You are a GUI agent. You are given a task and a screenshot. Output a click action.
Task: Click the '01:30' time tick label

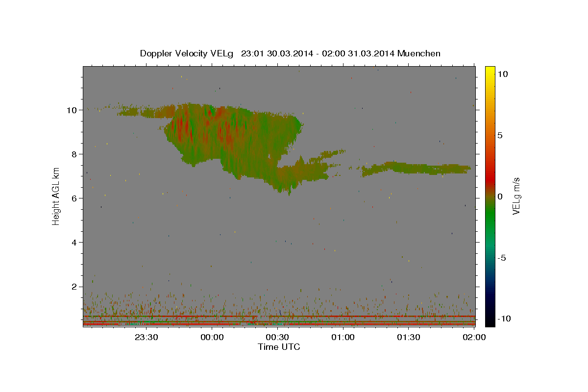408,337
